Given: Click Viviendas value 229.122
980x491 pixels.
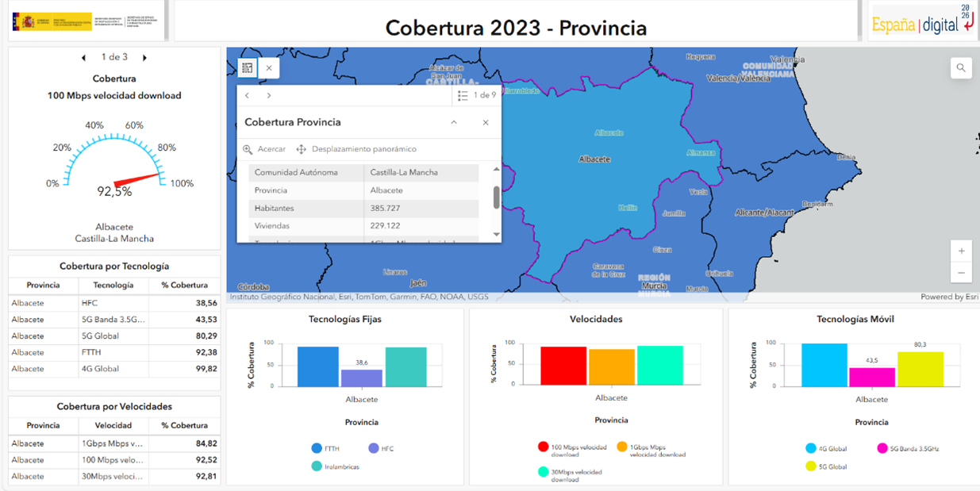Looking at the screenshot, I should tap(385, 226).
